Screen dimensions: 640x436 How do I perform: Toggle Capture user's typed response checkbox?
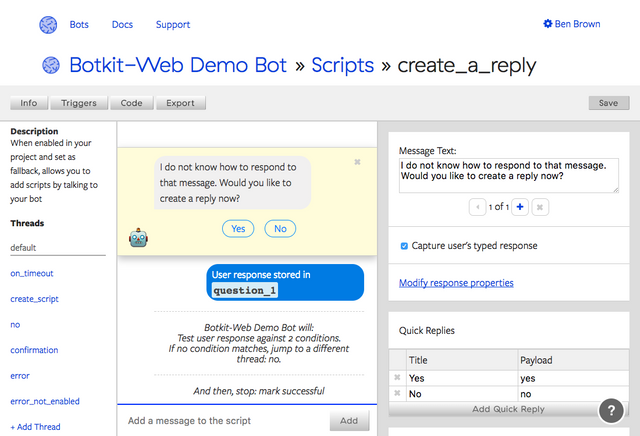pos(404,246)
